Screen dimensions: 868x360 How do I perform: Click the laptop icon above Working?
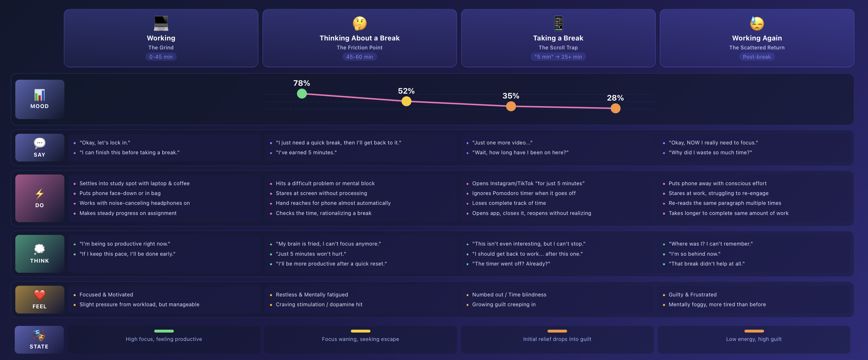coord(161,23)
